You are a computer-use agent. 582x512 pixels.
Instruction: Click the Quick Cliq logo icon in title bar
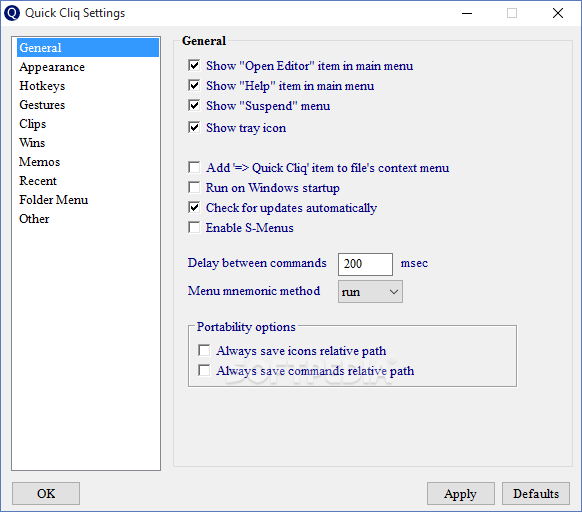tap(12, 13)
